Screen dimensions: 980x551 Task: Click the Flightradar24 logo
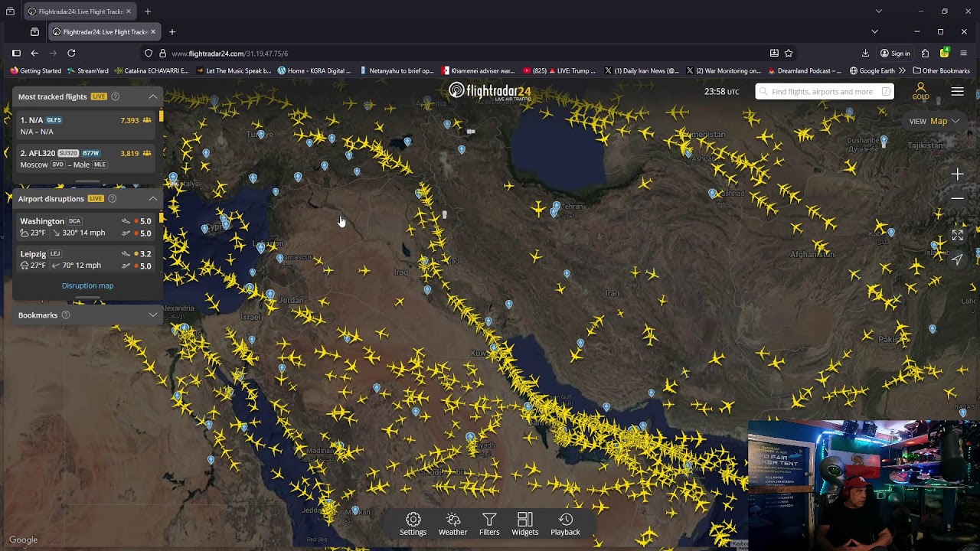pos(489,91)
